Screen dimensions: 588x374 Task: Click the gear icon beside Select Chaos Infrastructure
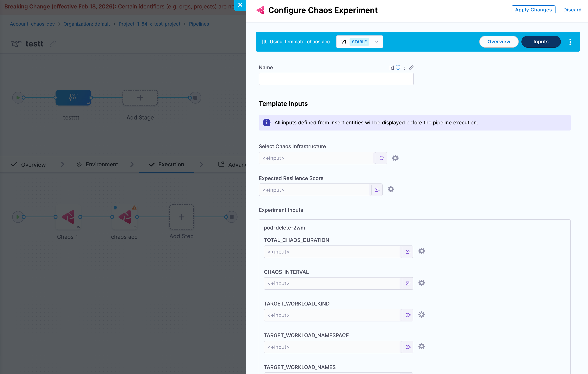(x=395, y=158)
